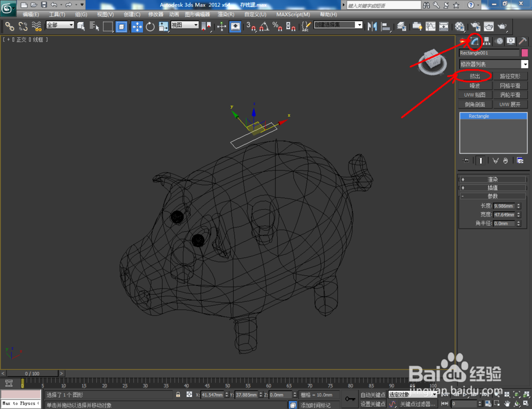
Task: Open the Material Editor icon
Action: (x=460, y=26)
